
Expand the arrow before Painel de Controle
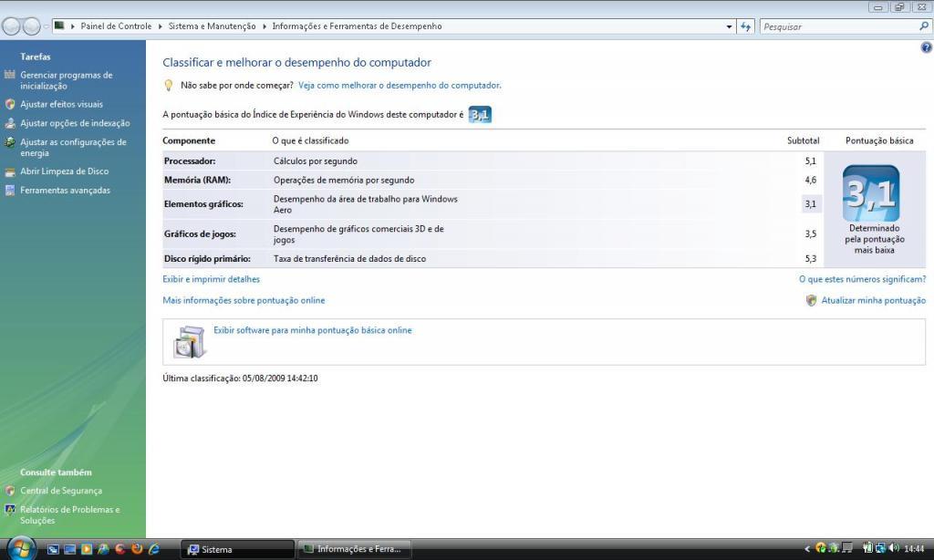[x=73, y=26]
